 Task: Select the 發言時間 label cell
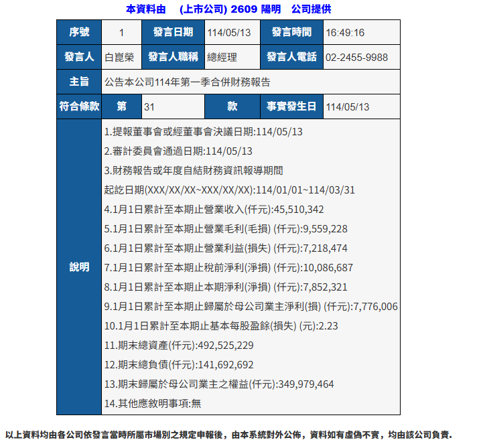click(x=291, y=32)
